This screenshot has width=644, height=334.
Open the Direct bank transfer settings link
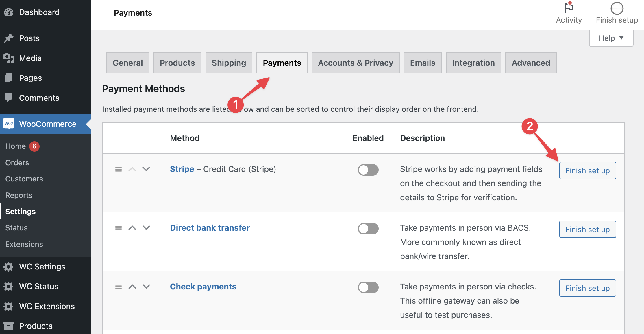click(210, 228)
